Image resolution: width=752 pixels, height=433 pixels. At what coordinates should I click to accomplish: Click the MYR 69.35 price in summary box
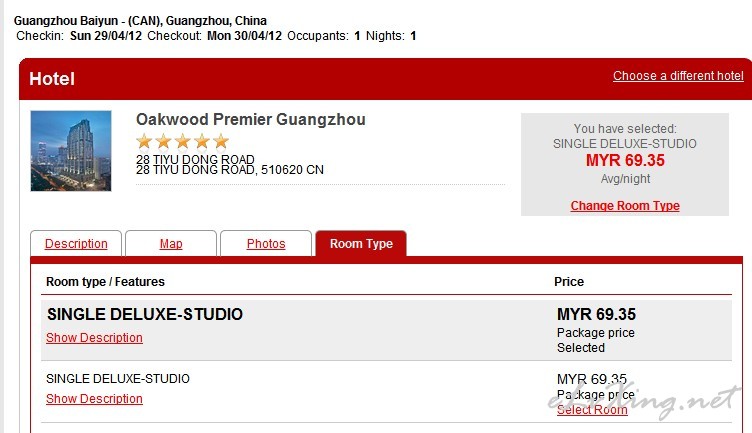click(x=625, y=160)
